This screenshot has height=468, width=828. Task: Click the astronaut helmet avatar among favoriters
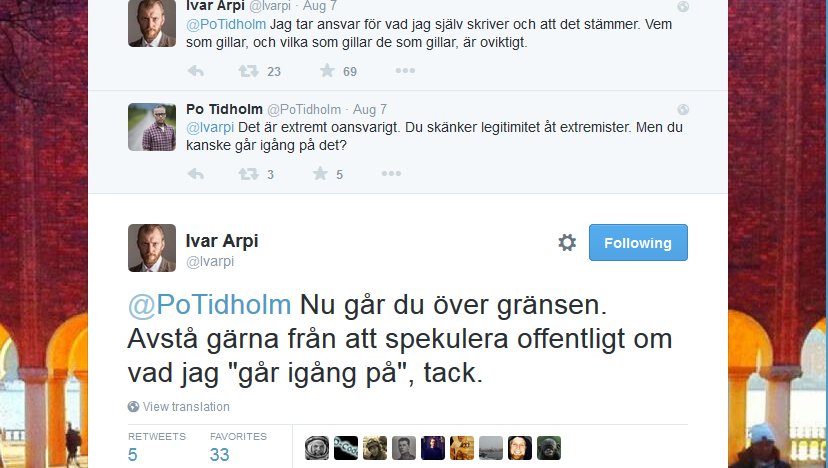(x=317, y=448)
